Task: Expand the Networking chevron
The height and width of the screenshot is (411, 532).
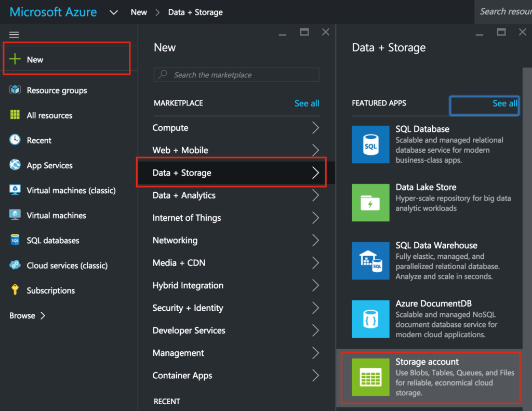Action: tap(315, 240)
